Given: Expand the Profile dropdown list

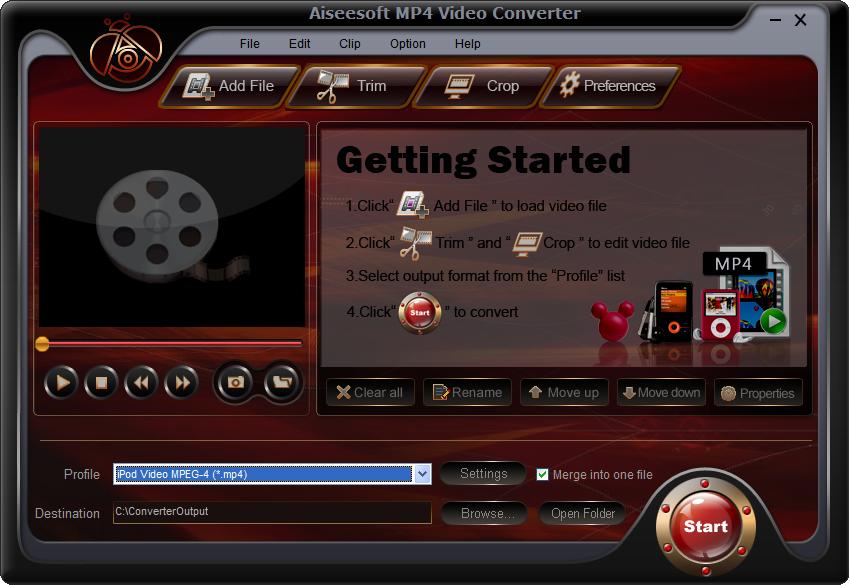Looking at the screenshot, I should [x=422, y=474].
